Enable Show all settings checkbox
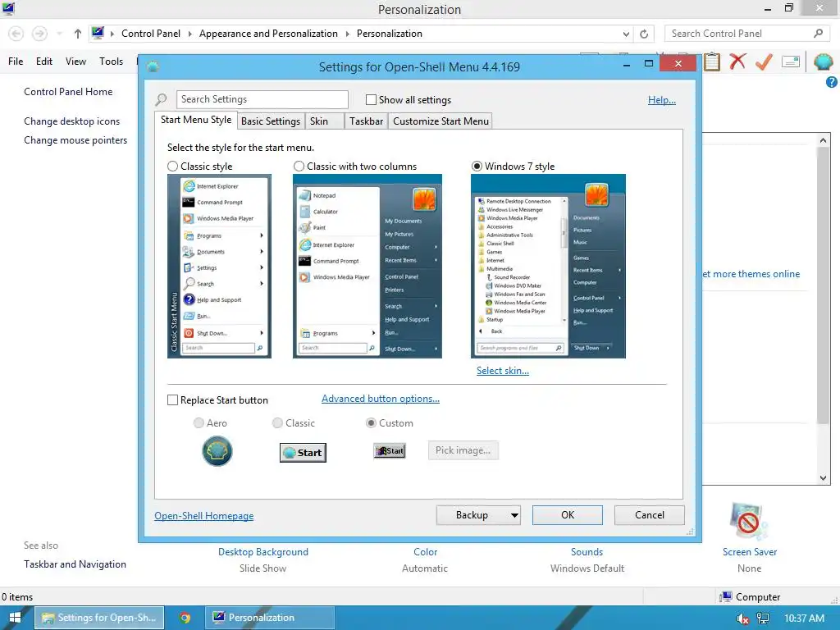The height and width of the screenshot is (630, 840). [x=371, y=99]
